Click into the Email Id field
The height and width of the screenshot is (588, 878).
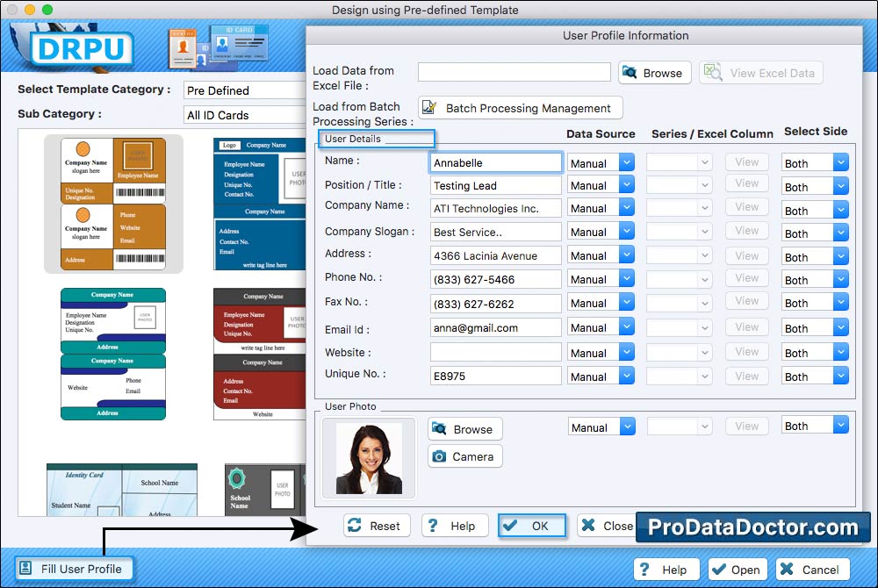495,327
